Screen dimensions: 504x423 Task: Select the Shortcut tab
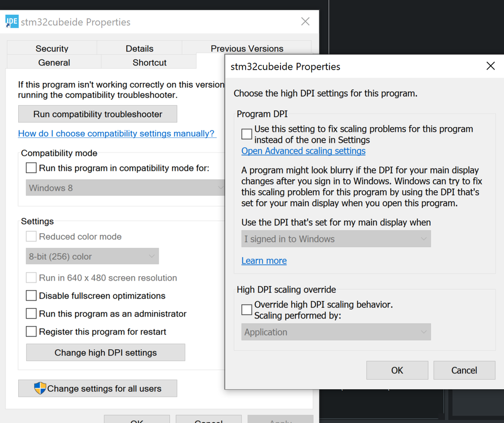tap(149, 62)
